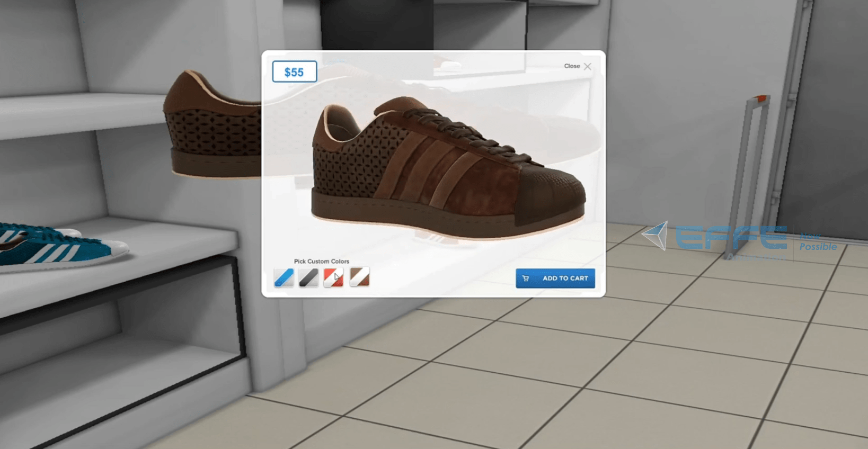Click the arrow emblem beside EFFE
The height and width of the screenshot is (449, 868).
[656, 235]
